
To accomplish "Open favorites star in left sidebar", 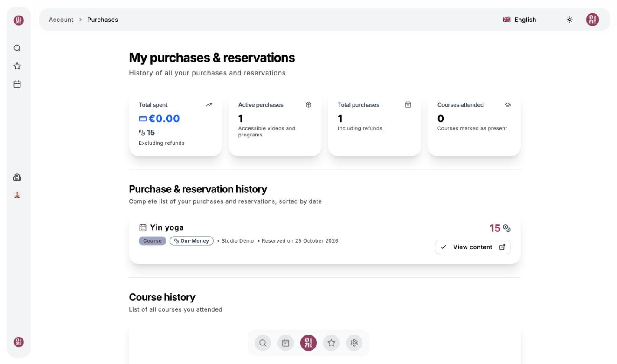I will 17,66.
